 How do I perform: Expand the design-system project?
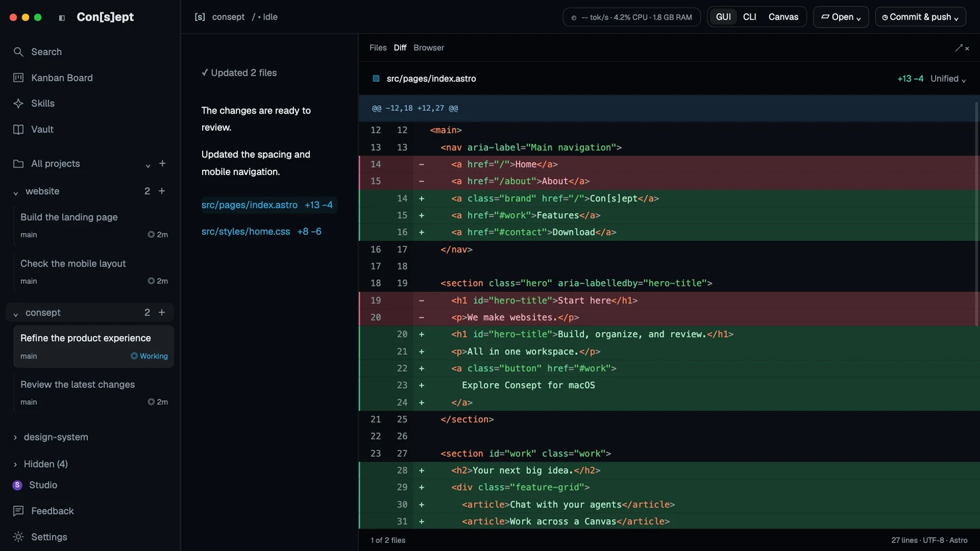(15, 437)
